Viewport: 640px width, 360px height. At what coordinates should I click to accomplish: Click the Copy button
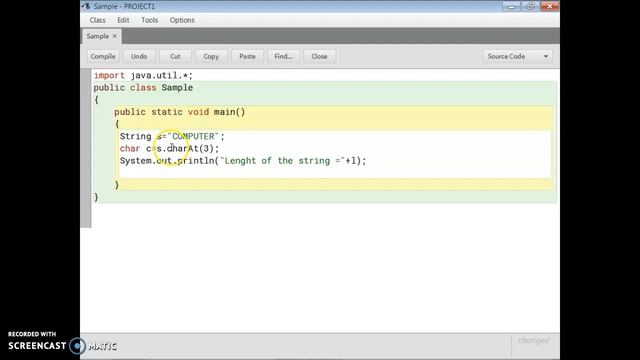coord(211,56)
